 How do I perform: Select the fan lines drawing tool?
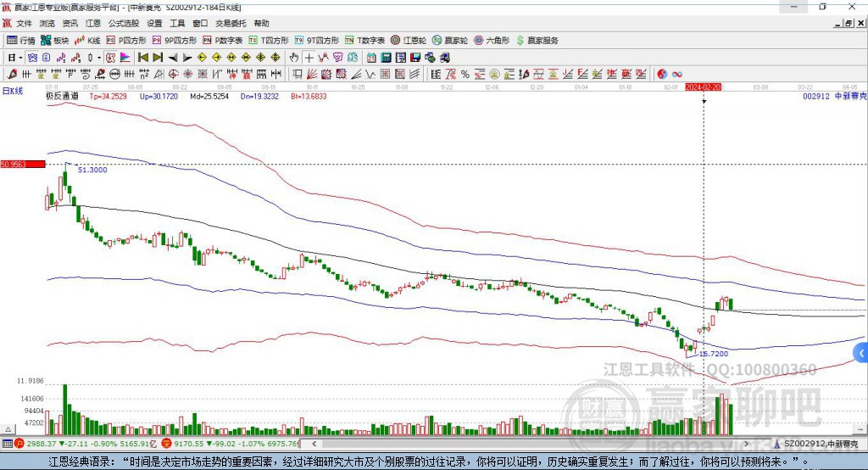point(312,75)
